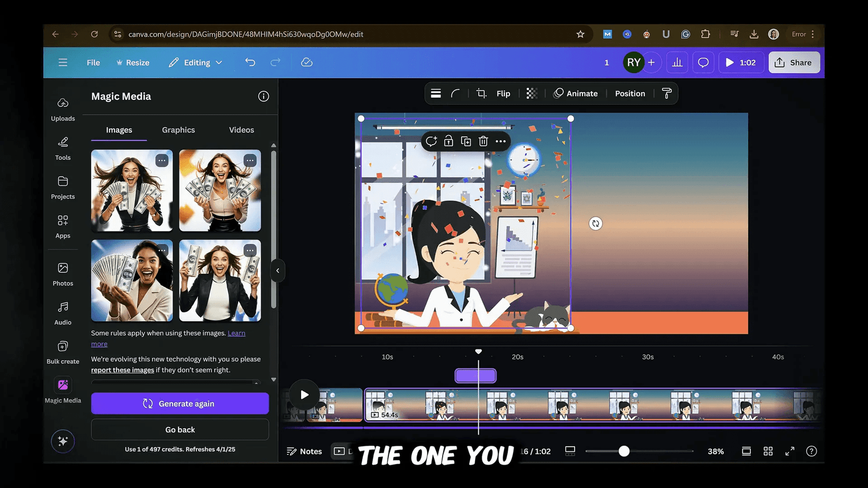Select the Photos sidebar icon
This screenshot has height=488, width=868.
click(x=63, y=273)
